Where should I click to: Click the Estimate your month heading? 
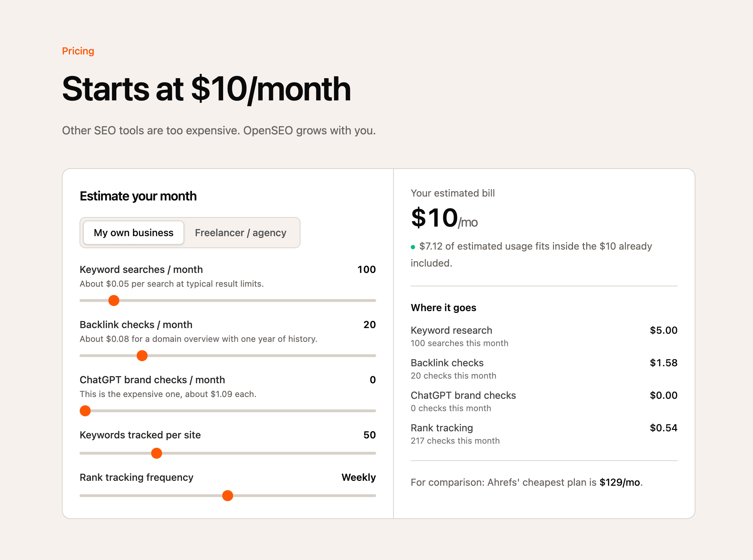point(138,196)
